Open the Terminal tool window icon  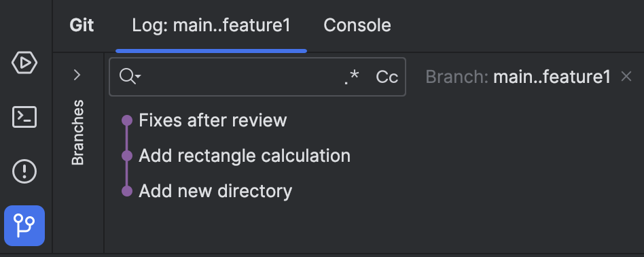click(x=24, y=117)
